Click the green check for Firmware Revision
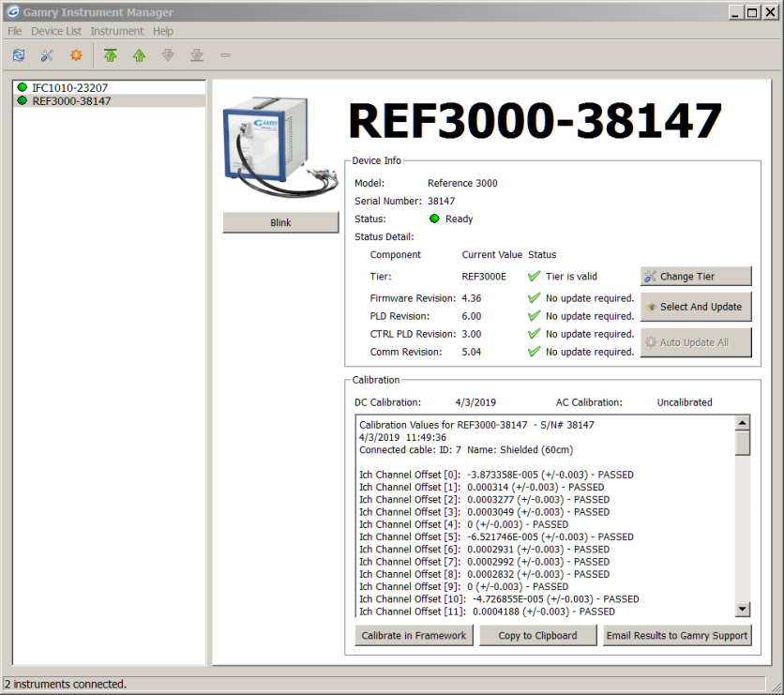The height and width of the screenshot is (695, 784). point(534,298)
